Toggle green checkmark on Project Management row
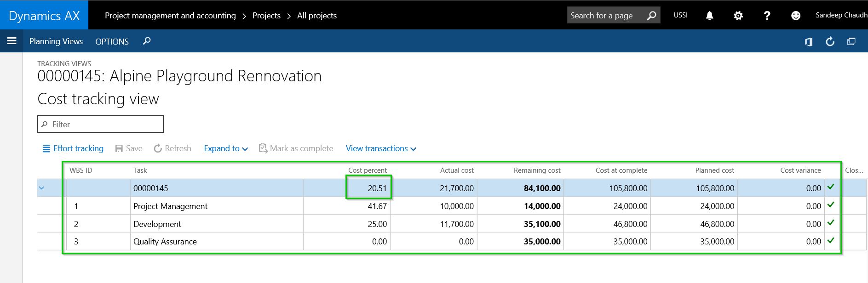The height and width of the screenshot is (283, 868). point(830,205)
